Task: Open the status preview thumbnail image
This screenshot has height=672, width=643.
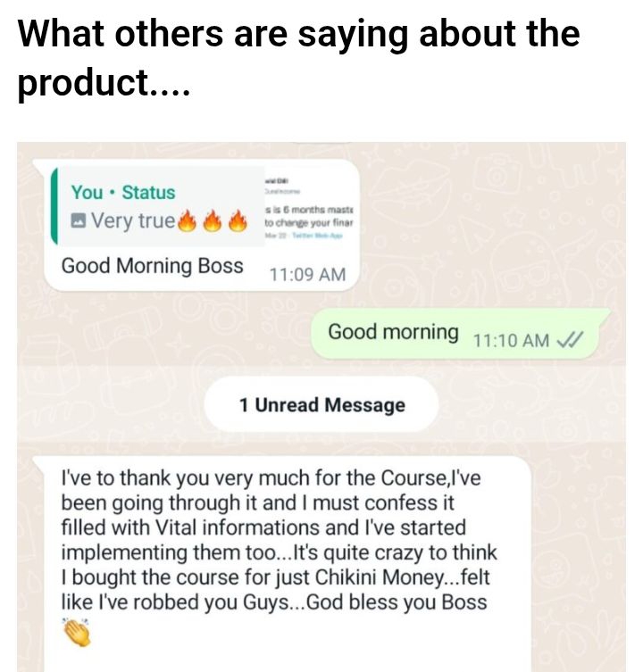Action: point(308,207)
